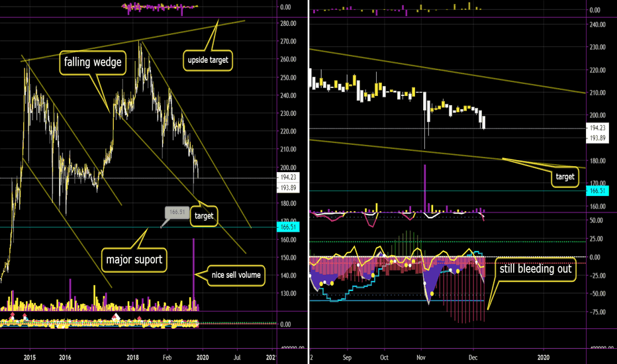Click the 2020 label on left time axis
The height and width of the screenshot is (364, 617).
[203, 357]
